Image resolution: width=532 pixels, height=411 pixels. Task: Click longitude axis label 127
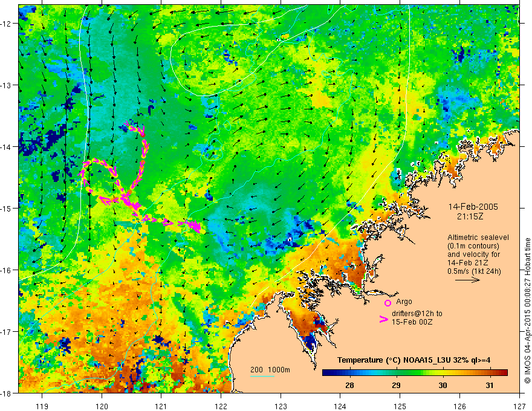[x=519, y=406]
